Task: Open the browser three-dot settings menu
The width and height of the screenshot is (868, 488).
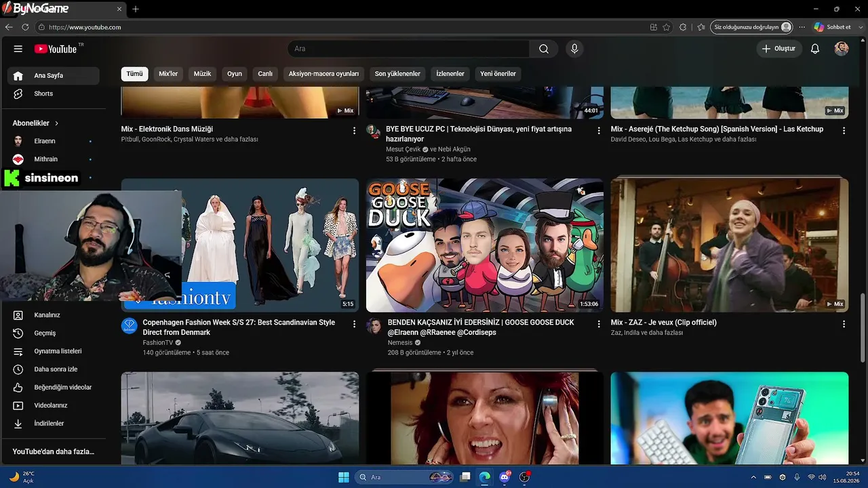Action: [802, 27]
